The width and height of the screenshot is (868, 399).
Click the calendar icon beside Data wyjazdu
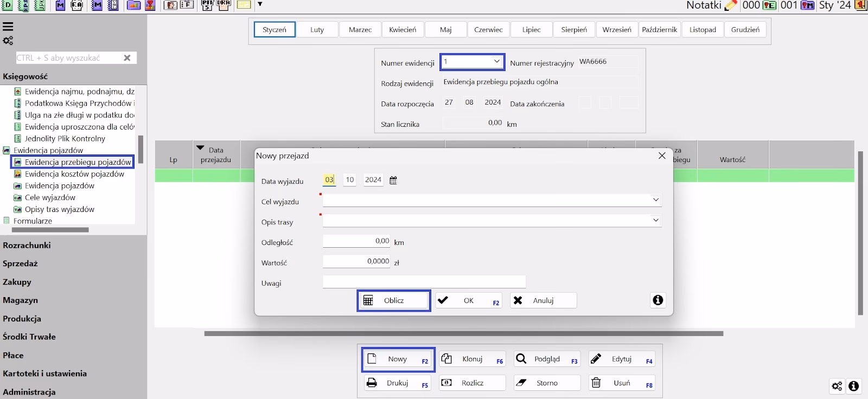coord(393,181)
